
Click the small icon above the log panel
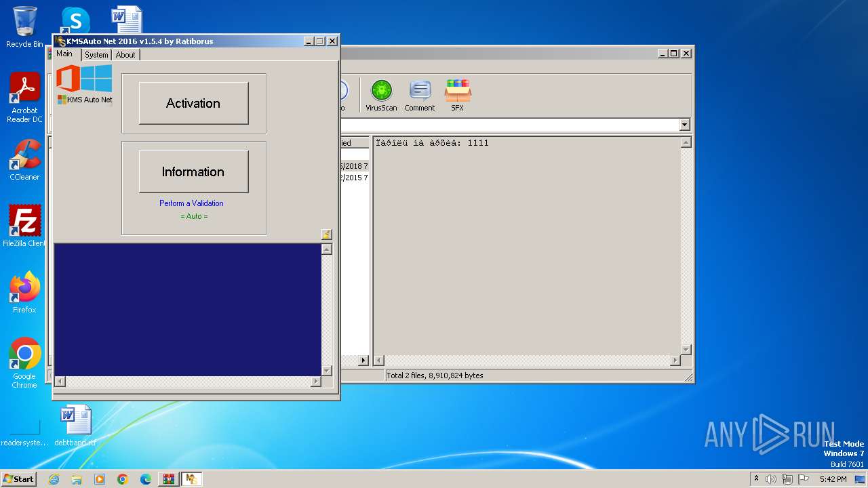coord(326,235)
